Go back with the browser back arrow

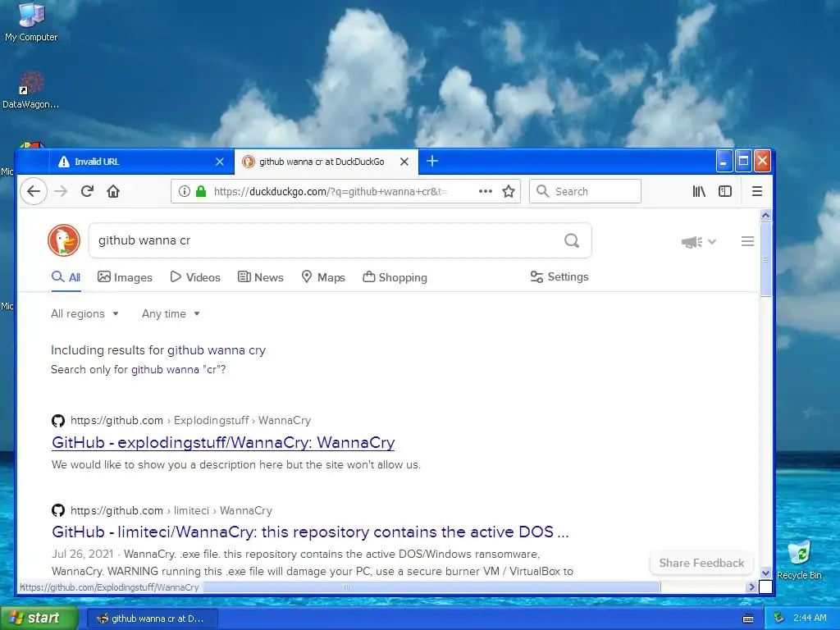click(x=33, y=191)
